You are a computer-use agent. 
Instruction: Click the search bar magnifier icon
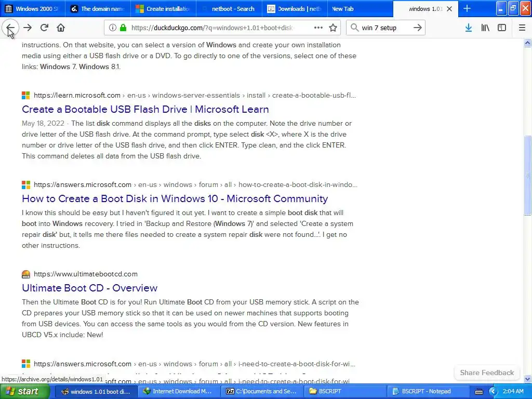pyautogui.click(x=354, y=28)
